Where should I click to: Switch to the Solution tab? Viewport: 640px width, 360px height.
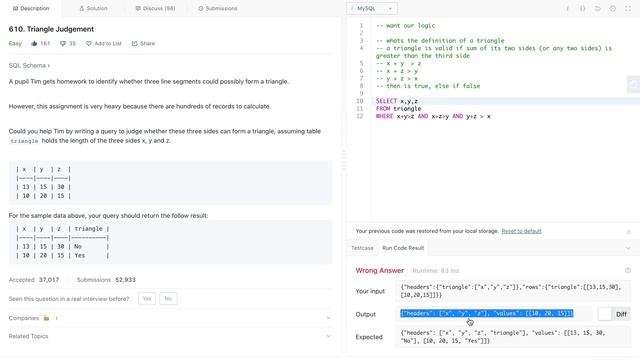[x=93, y=8]
